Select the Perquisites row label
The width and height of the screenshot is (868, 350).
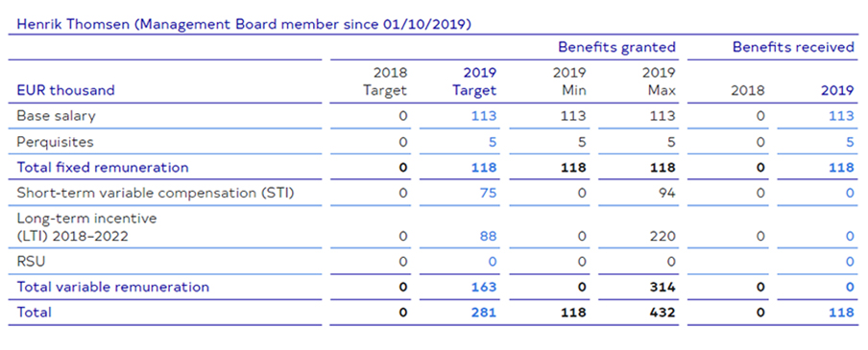coord(55,142)
